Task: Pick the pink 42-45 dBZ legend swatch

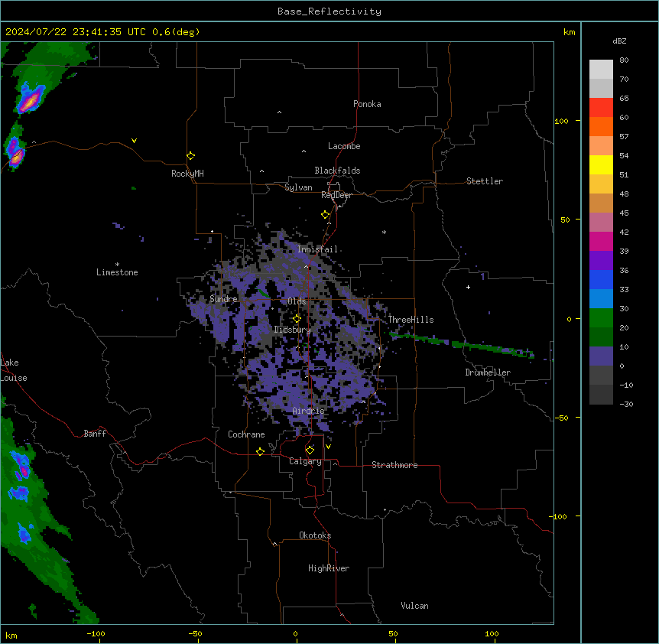Action: click(x=601, y=223)
